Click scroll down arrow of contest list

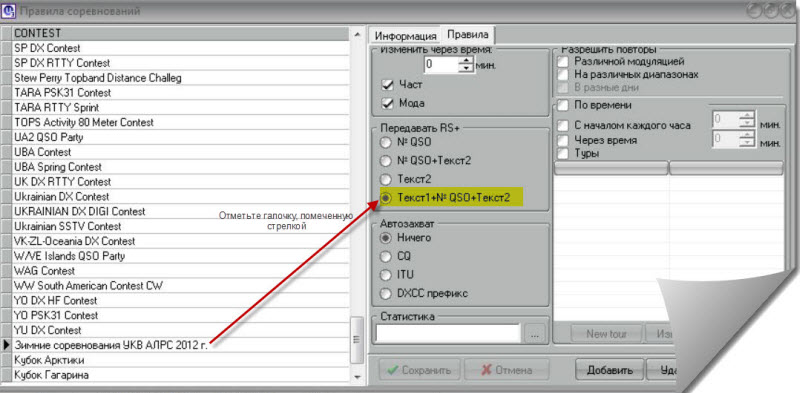(358, 377)
